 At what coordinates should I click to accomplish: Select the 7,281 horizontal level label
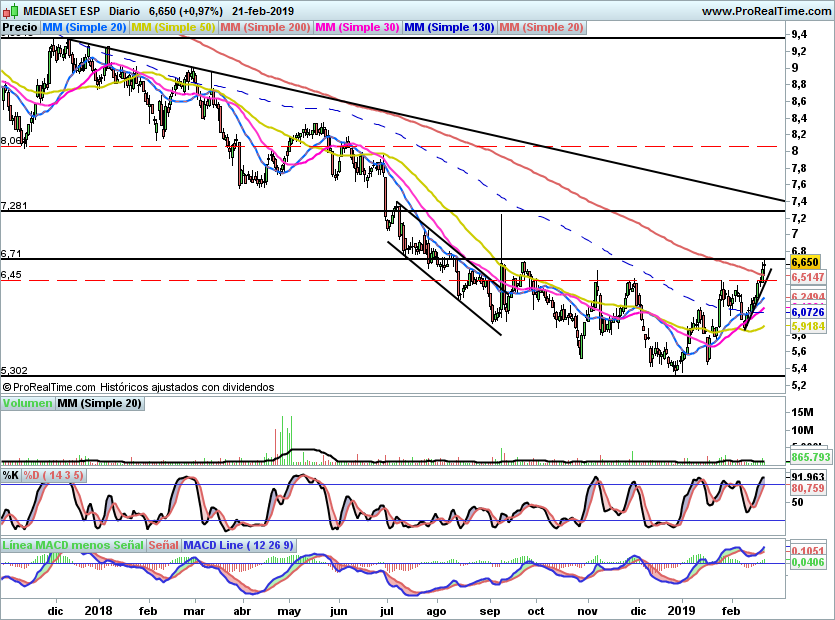pos(14,206)
